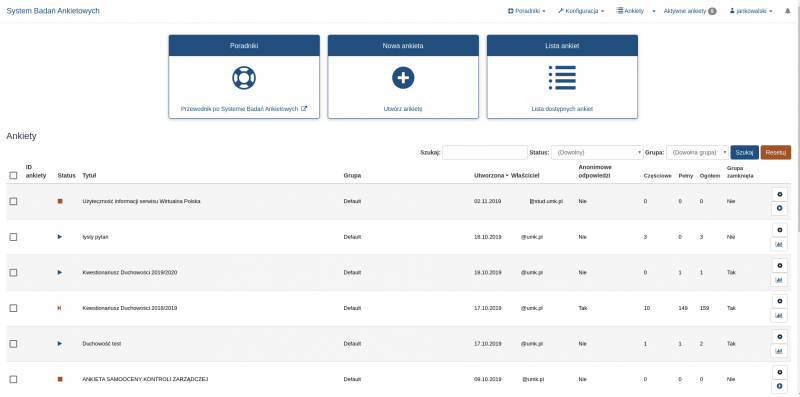Click statistics icon for Duchowość test row
Screen dimensions: 800x397
pyautogui.click(x=779, y=351)
